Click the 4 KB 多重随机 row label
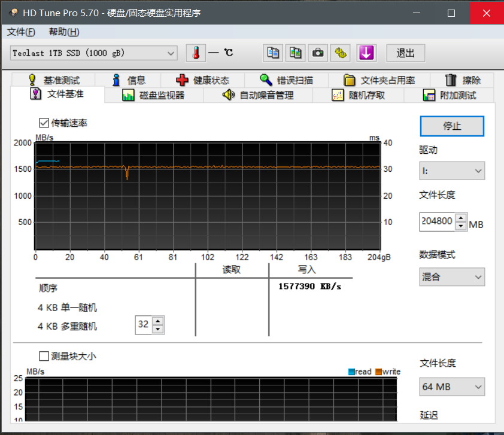The image size is (504, 435). point(67,326)
